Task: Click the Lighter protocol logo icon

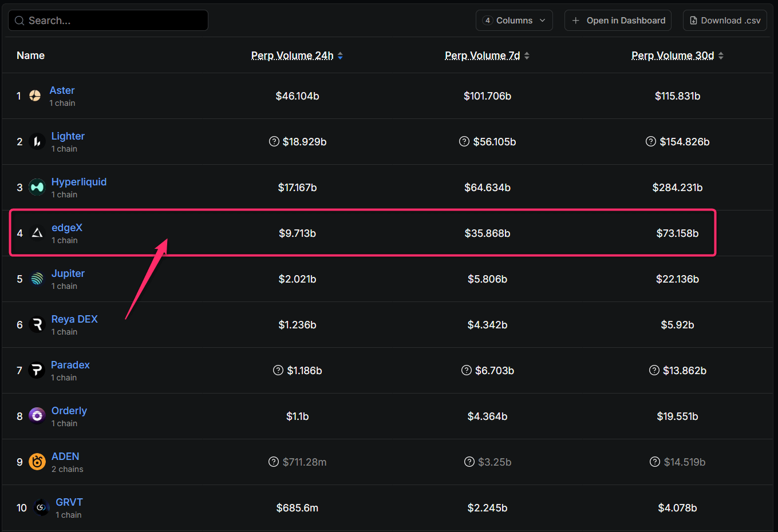Action: point(37,141)
